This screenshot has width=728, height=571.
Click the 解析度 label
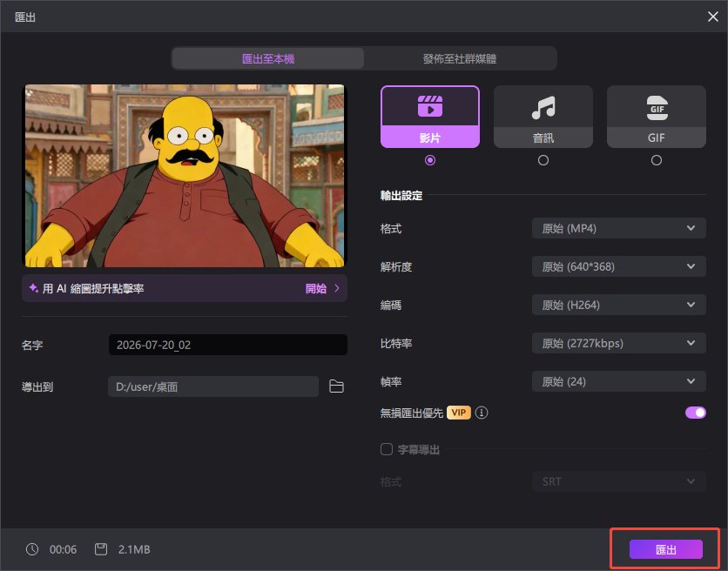pyautogui.click(x=396, y=267)
